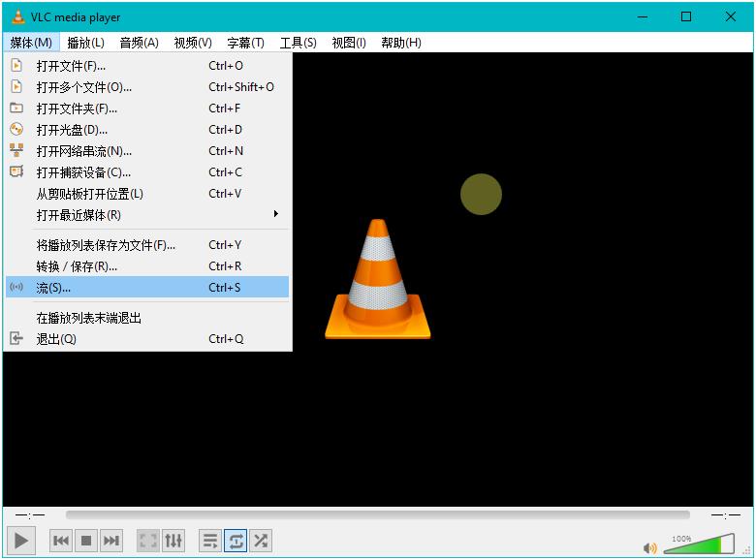Screen dimensions: 756x560
Task: Choose 退出(Q) to quit VLC
Action: 147,339
